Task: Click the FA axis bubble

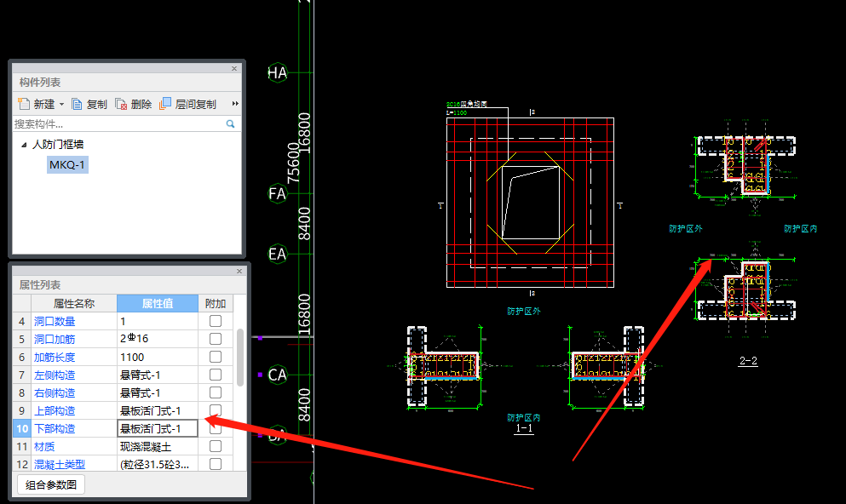Action: (x=278, y=193)
